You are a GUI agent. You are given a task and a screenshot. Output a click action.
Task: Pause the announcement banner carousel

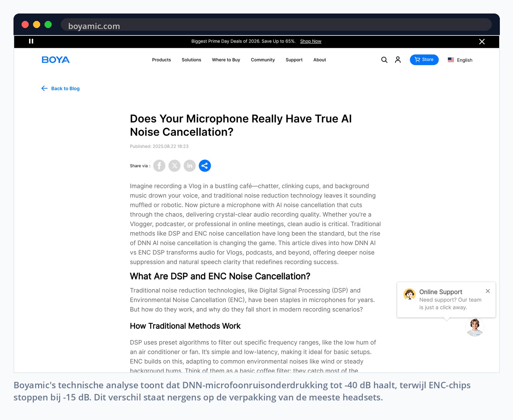(31, 41)
